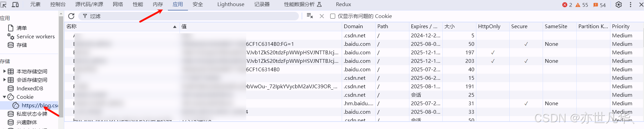Switch to the 源代码/来源 tab
The image size is (644, 129).
click(x=89, y=4)
